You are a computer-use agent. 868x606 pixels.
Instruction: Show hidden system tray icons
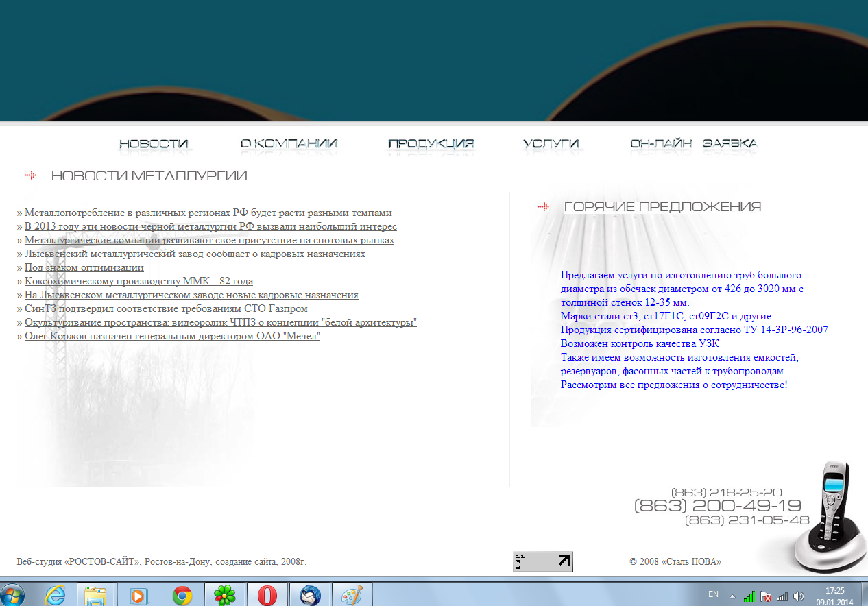coord(733,596)
